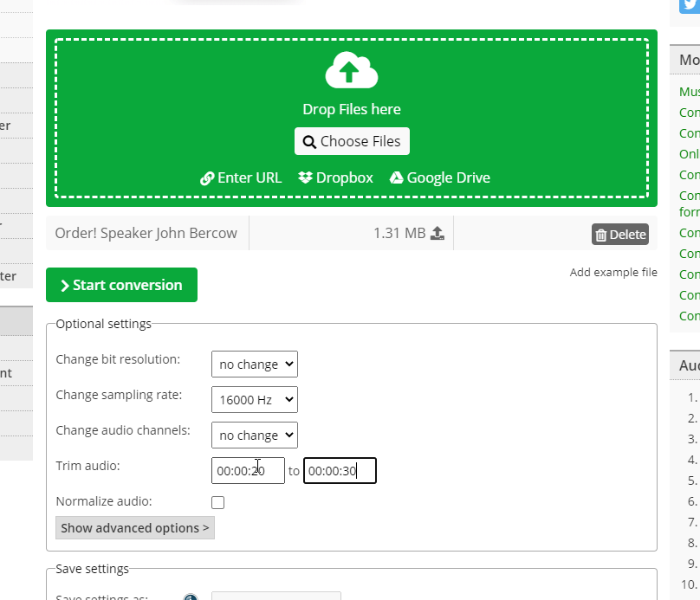Start the conversion

pyautogui.click(x=121, y=285)
